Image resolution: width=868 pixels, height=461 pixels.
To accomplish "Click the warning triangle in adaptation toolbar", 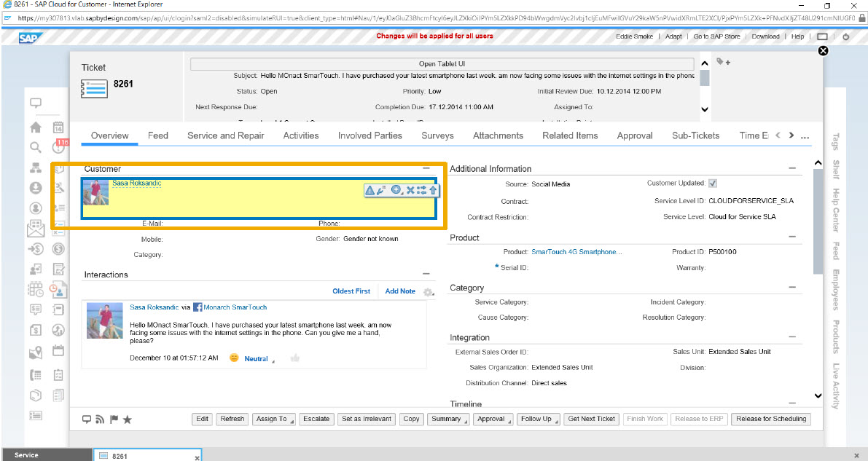I will click(370, 190).
